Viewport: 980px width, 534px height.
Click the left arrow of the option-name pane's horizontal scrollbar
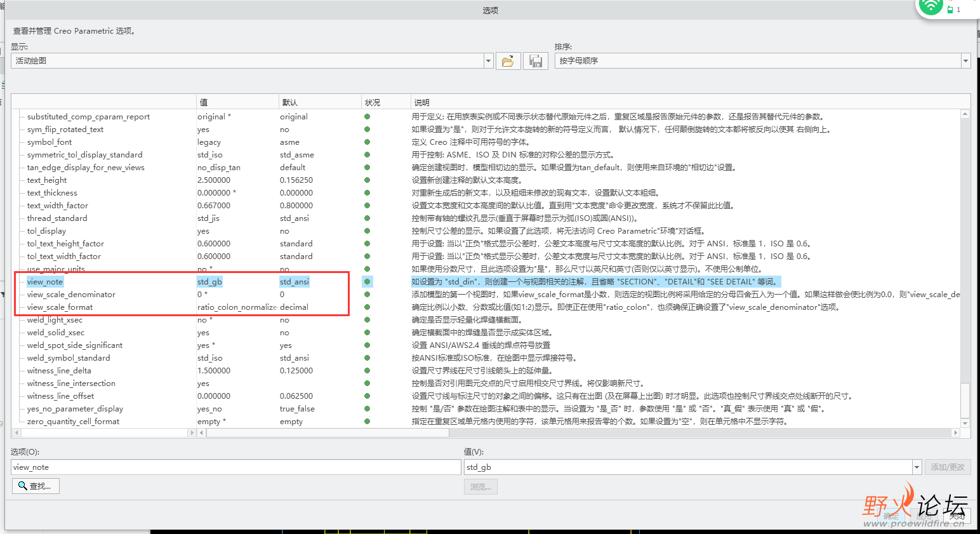pos(16,432)
